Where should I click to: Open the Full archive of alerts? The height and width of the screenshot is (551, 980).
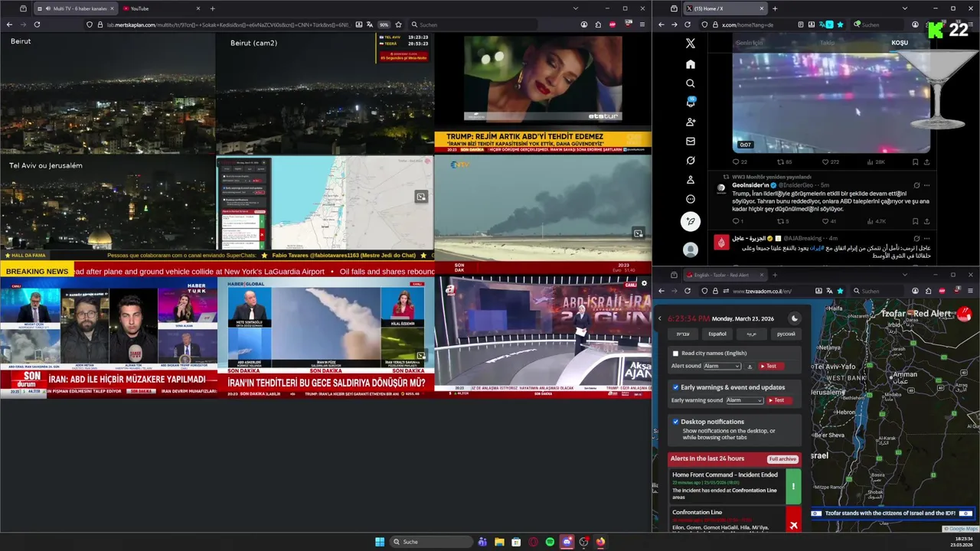coord(782,459)
